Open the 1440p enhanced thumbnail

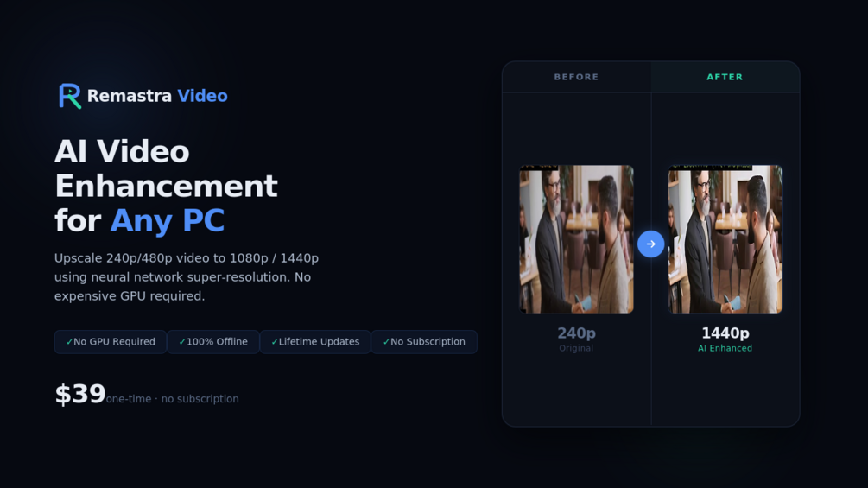point(725,239)
